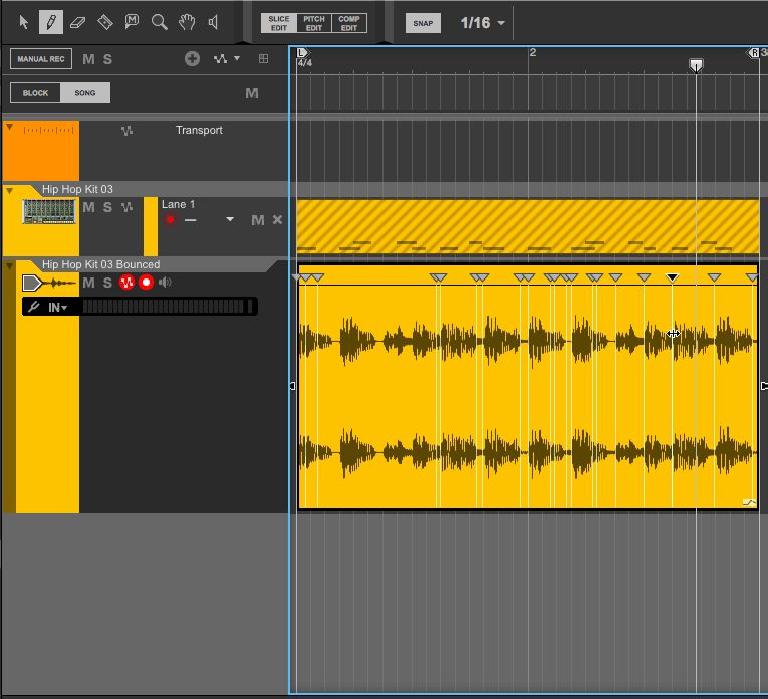768x699 pixels.
Task: Solo the Hip Hop Kit 03 track
Action: click(x=107, y=207)
